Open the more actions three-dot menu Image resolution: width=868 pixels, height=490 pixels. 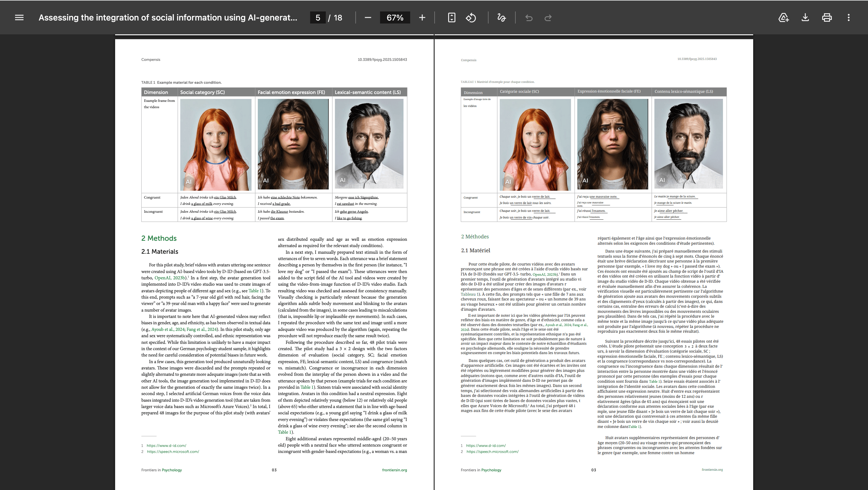coord(848,17)
